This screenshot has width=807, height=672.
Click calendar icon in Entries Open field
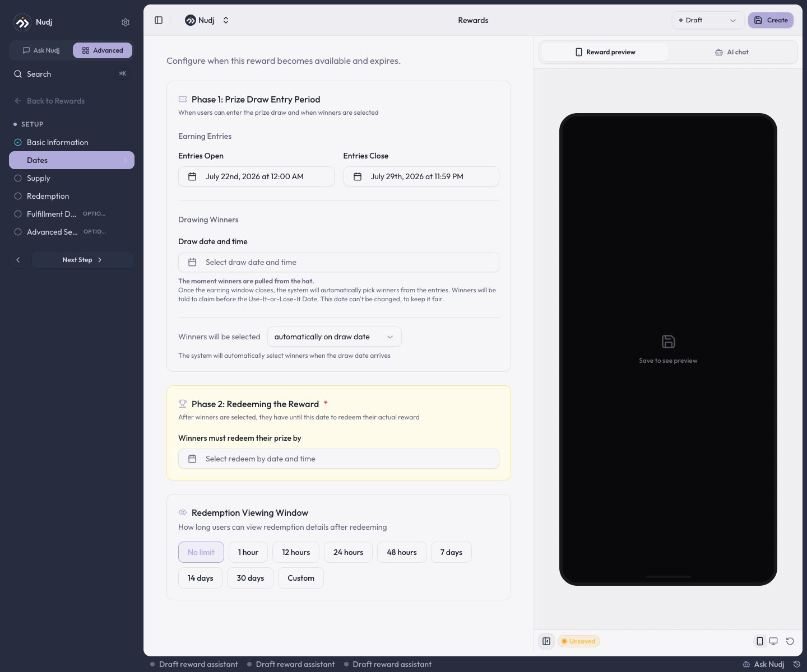[x=192, y=176]
